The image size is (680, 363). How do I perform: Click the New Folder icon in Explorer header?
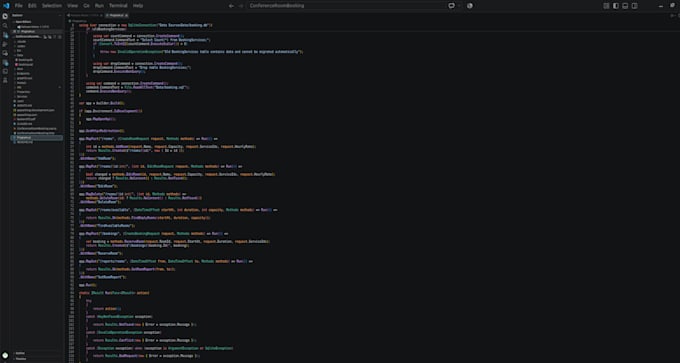50,37
